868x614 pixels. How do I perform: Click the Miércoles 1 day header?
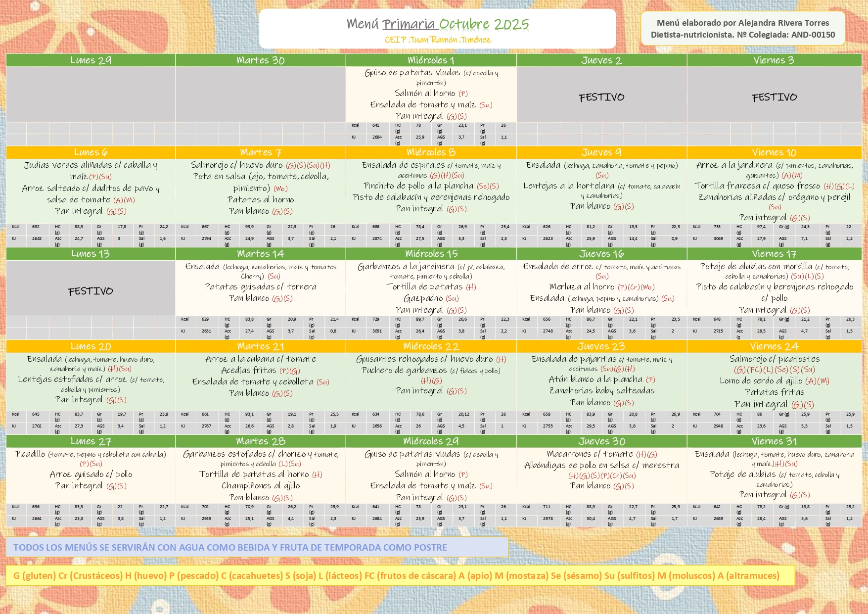coord(431,60)
